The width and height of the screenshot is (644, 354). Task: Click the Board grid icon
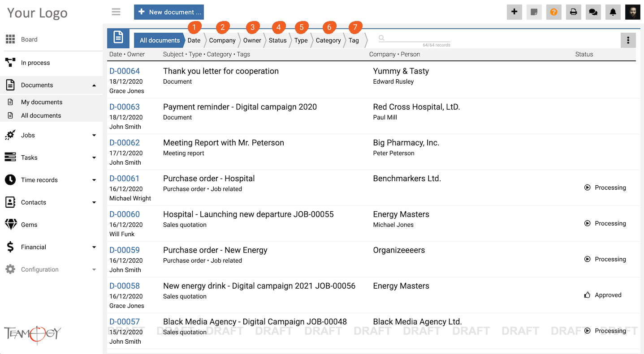[x=10, y=39]
